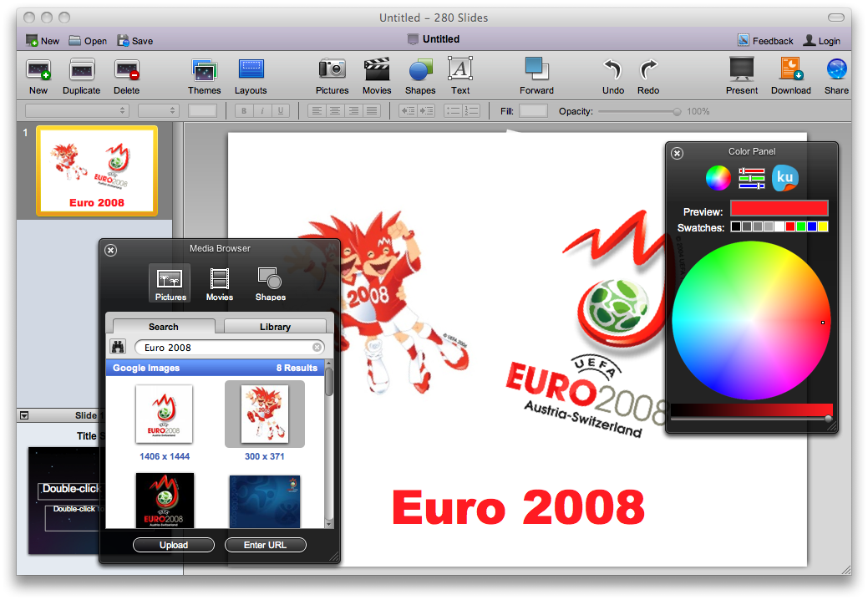Select Pictures in Media Browser
The height and width of the screenshot is (600, 868).
click(170, 283)
